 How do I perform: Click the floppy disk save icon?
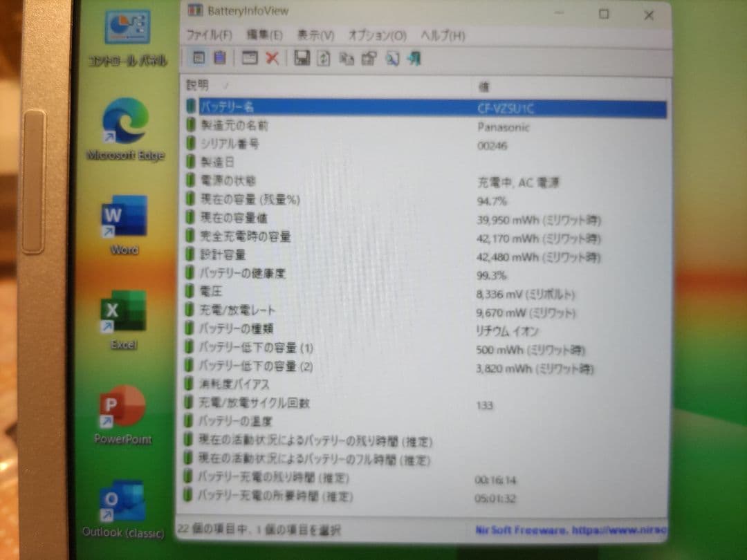[x=302, y=59]
